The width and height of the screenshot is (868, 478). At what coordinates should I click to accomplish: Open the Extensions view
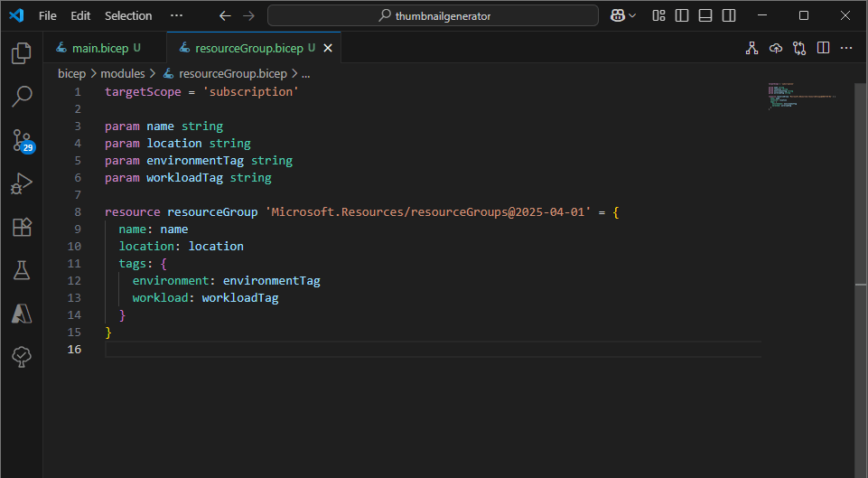[22, 227]
